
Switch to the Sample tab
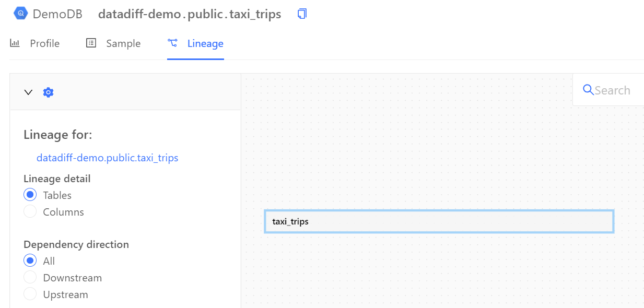(x=123, y=43)
